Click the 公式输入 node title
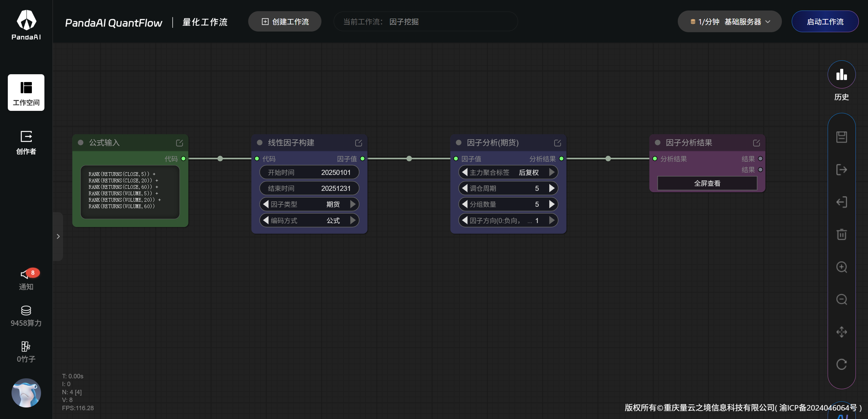 pos(104,143)
